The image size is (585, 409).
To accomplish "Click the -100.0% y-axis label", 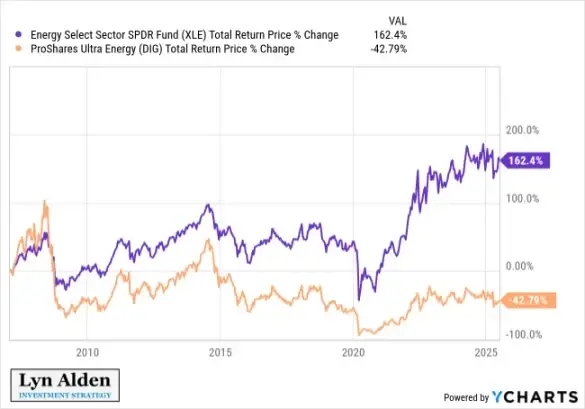I will 523,334.
